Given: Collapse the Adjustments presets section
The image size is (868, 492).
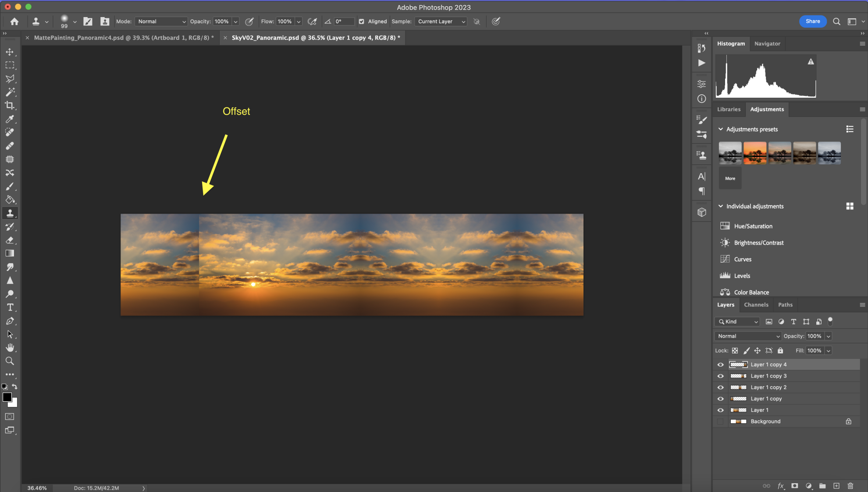Looking at the screenshot, I should pos(720,129).
